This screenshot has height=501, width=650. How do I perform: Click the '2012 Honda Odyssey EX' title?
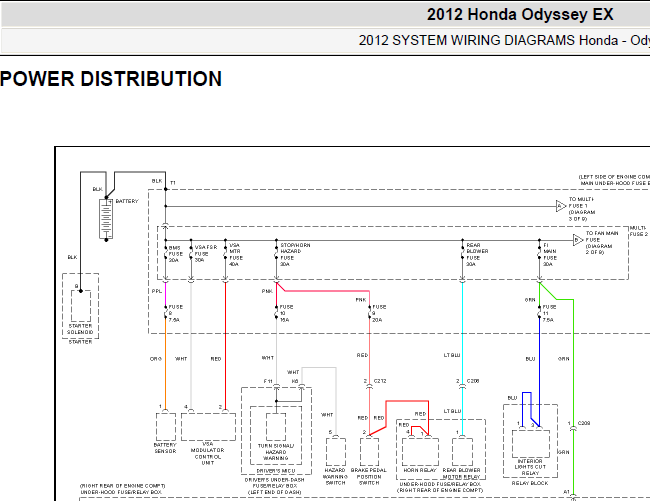click(520, 15)
